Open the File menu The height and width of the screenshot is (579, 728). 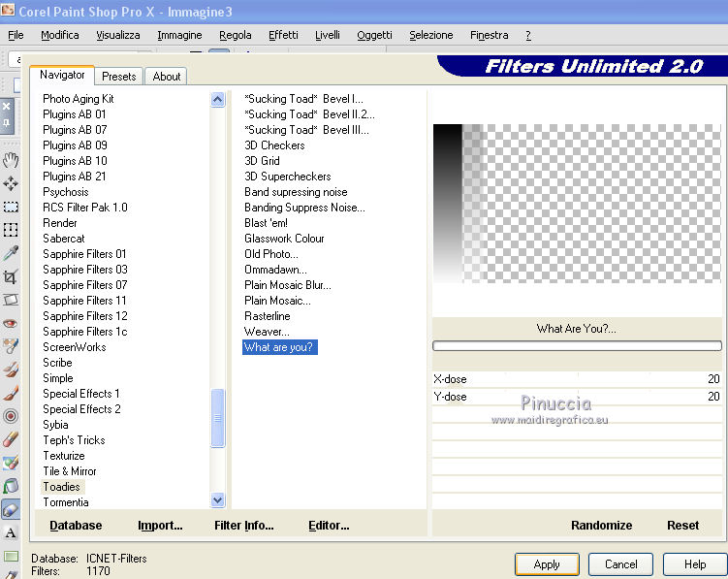pos(16,35)
